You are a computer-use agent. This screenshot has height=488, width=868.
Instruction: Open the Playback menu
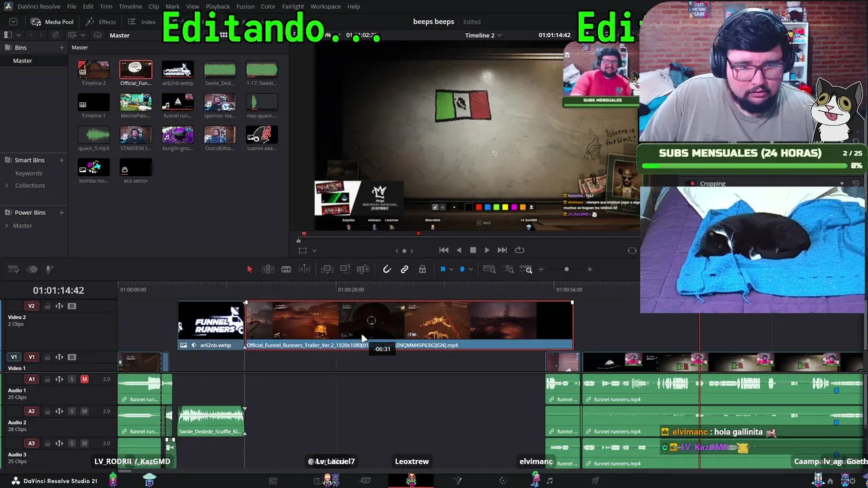click(x=218, y=6)
